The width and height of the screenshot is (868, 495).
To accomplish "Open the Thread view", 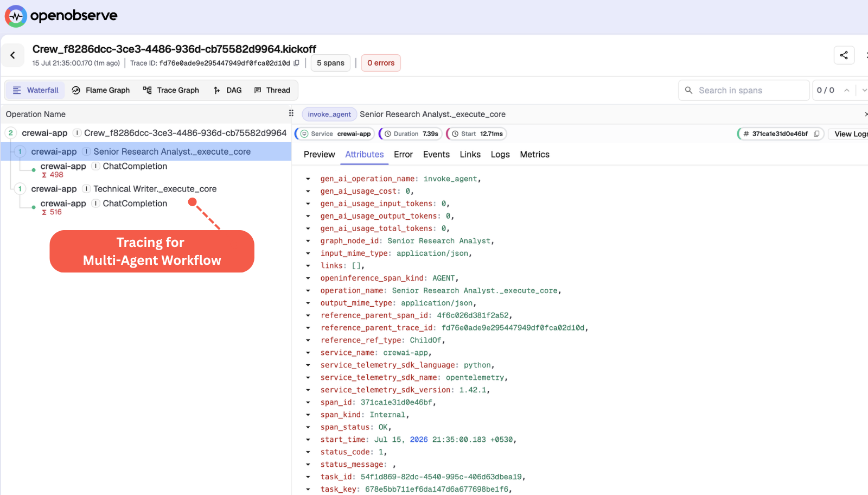I will pos(272,90).
